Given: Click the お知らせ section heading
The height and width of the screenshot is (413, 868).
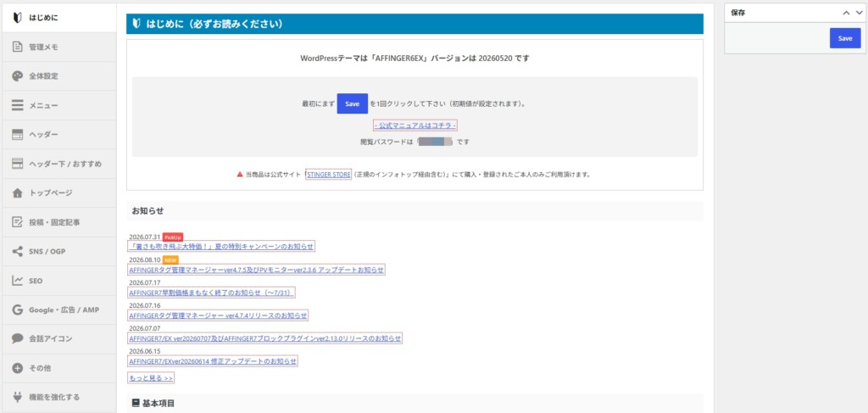Looking at the screenshot, I should [x=147, y=211].
